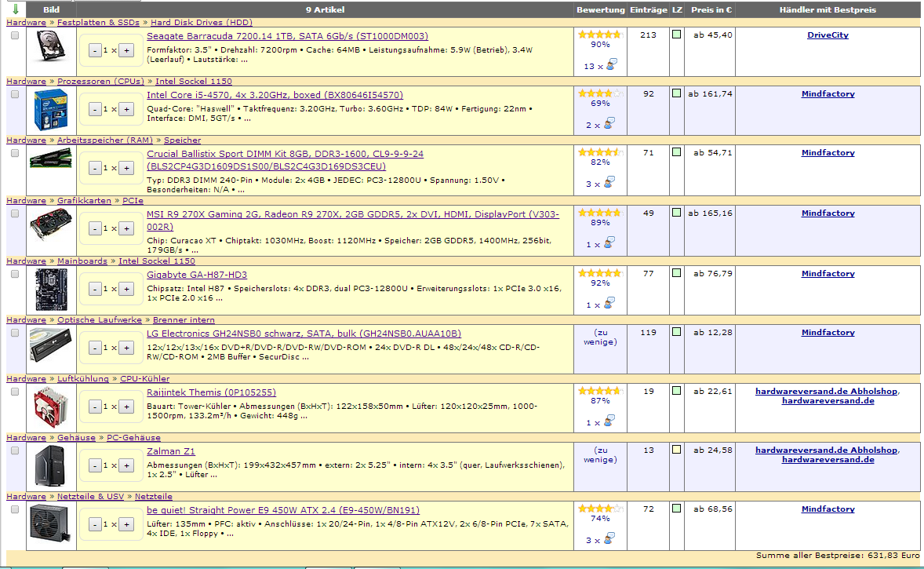
Task: Open reviews icon for be quiet! Straight Power
Action: (610, 538)
